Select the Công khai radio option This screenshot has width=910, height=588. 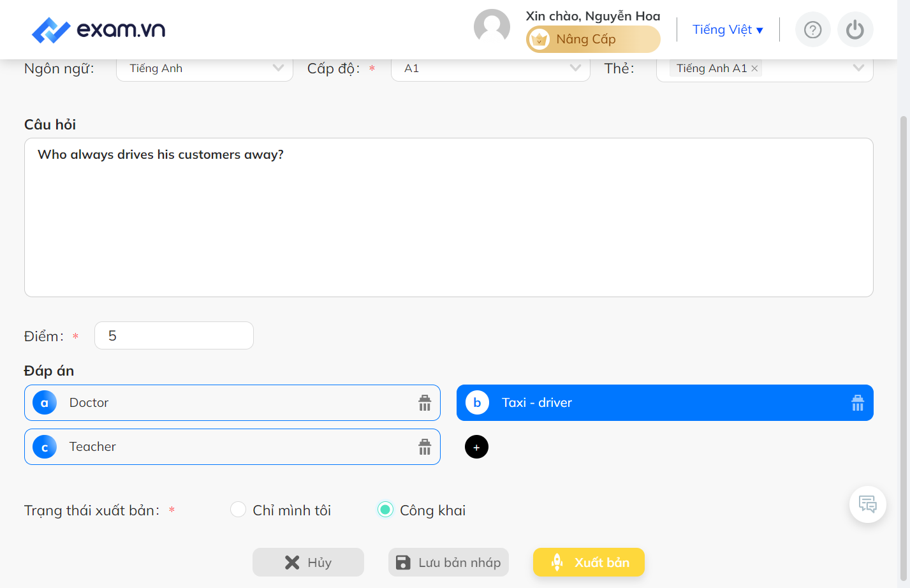385,510
